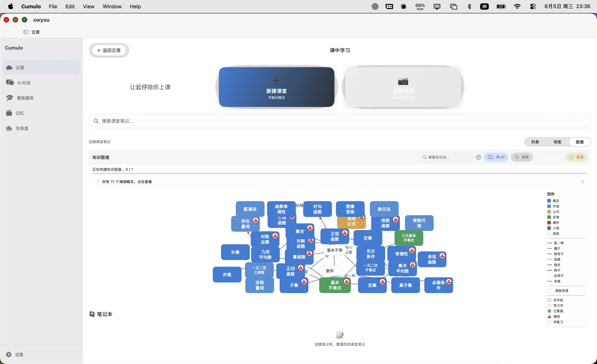Viewport: 597px width, 364px height.
Task: Open Wi-Fi status in the menu bar
Action: [x=517, y=6]
